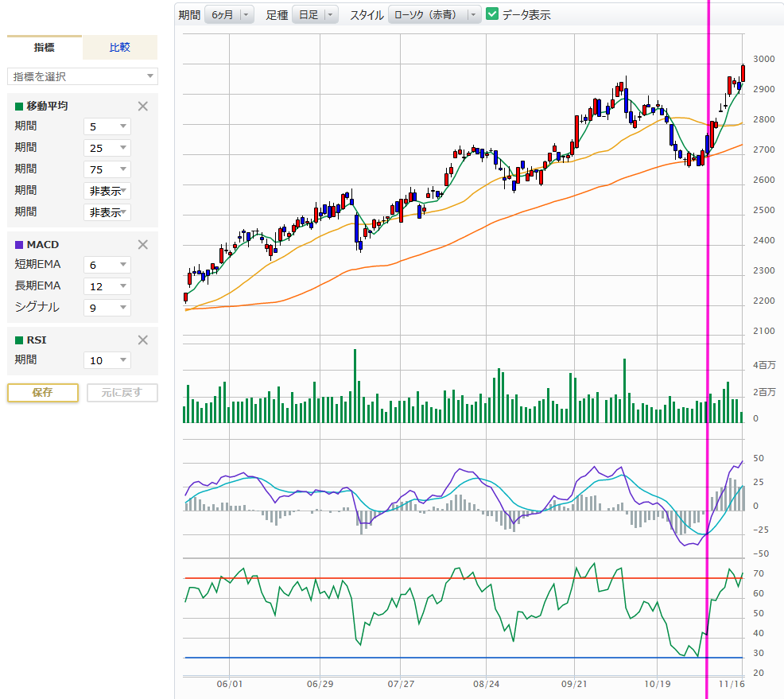Open the 足種 日足 dropdown
784x699 pixels.
[x=316, y=14]
